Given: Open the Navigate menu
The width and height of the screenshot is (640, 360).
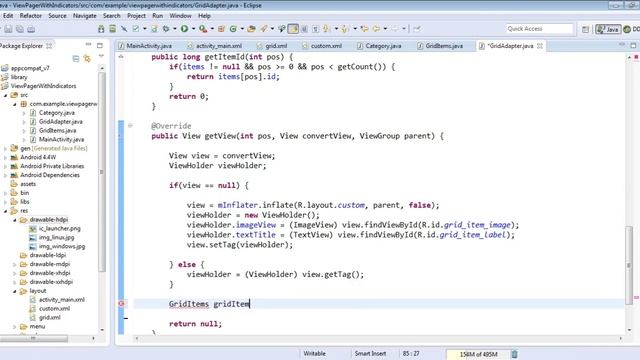Looking at the screenshot, I should (84, 16).
